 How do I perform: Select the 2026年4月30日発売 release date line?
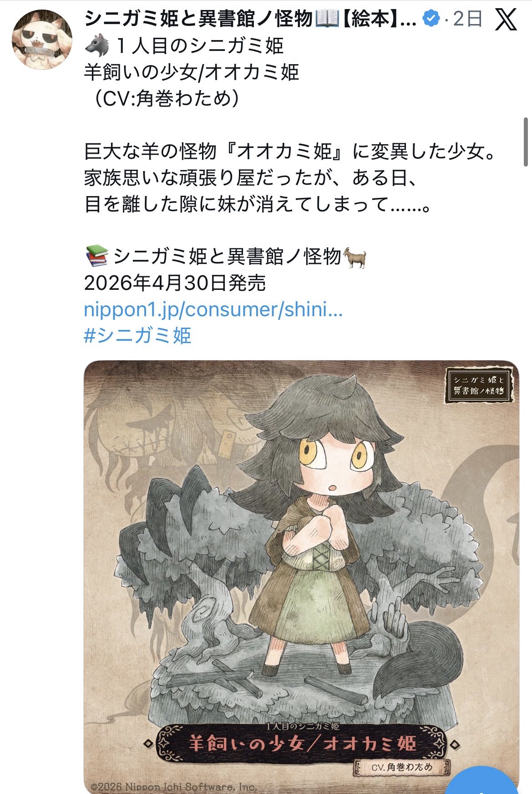point(175,283)
